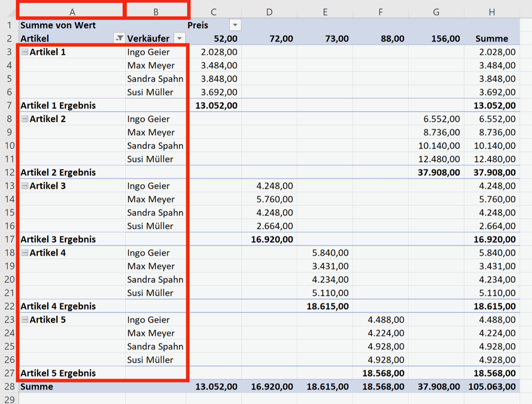Click the 'Artikel 3 Ergebnis' cell

pyautogui.click(x=72, y=239)
